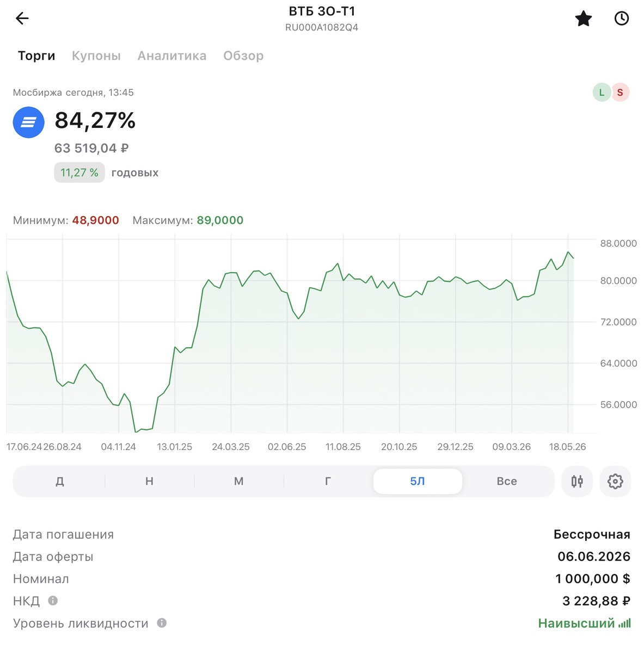The height and width of the screenshot is (653, 644).
Task: Tap the chart date 04.11.24
Action: [119, 447]
